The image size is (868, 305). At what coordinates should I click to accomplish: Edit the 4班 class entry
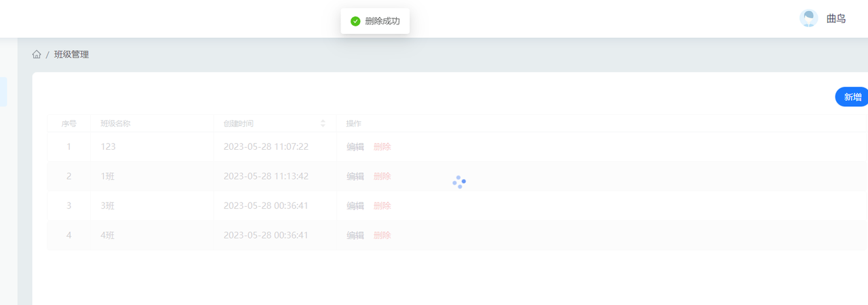355,235
